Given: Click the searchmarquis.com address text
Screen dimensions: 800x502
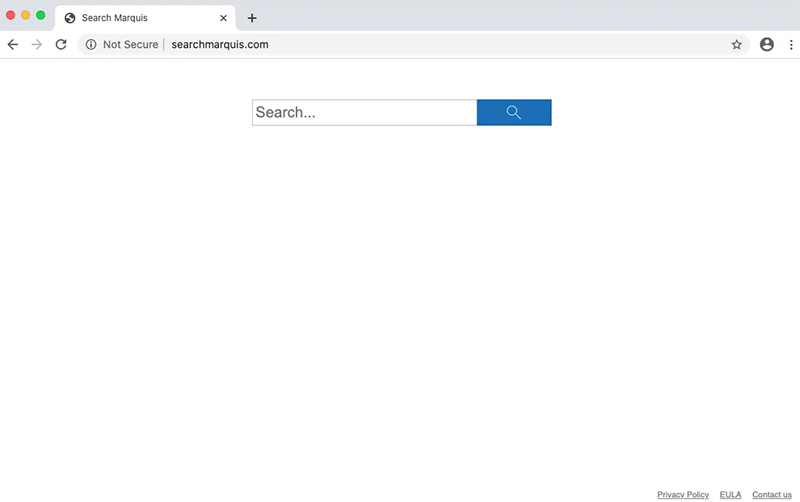Looking at the screenshot, I should [220, 44].
